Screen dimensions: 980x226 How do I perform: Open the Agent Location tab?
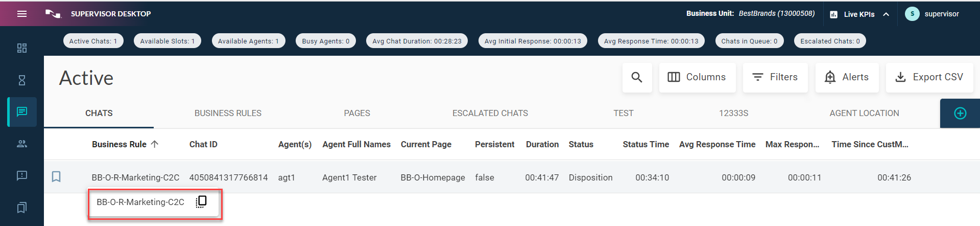tap(864, 114)
